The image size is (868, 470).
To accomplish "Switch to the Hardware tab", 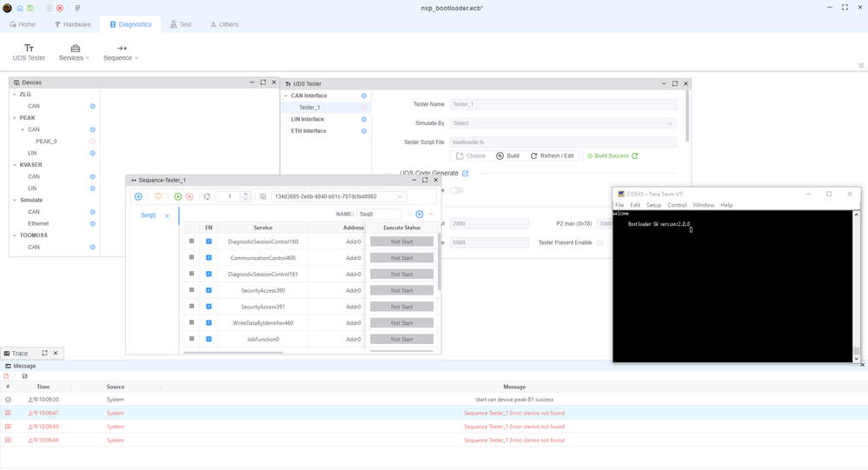I will [x=72, y=24].
